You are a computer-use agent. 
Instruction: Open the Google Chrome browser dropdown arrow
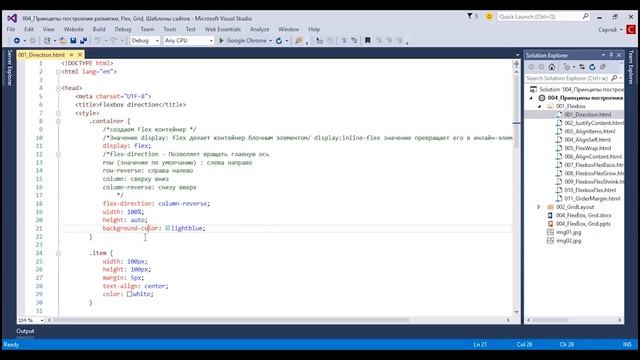click(270, 41)
